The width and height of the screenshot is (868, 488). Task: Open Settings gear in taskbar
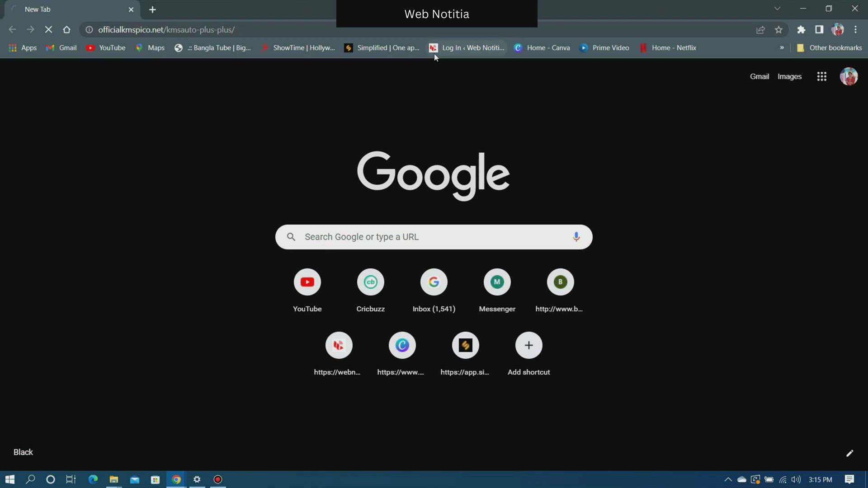pos(197,479)
